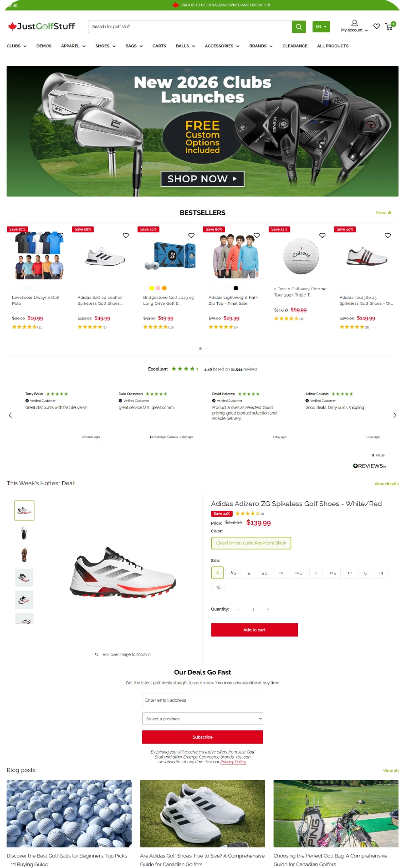Open the shopping cart icon
Screen dimensions: 404x868
(389, 26)
